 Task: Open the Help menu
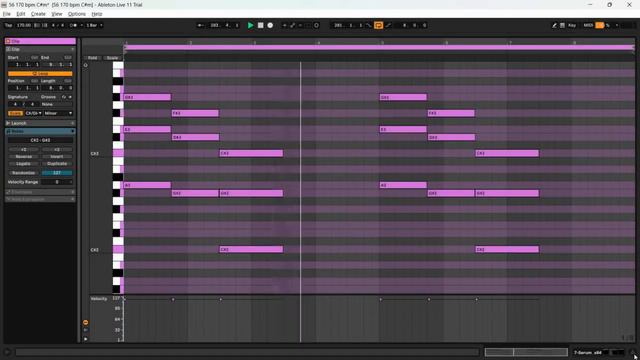[97, 14]
